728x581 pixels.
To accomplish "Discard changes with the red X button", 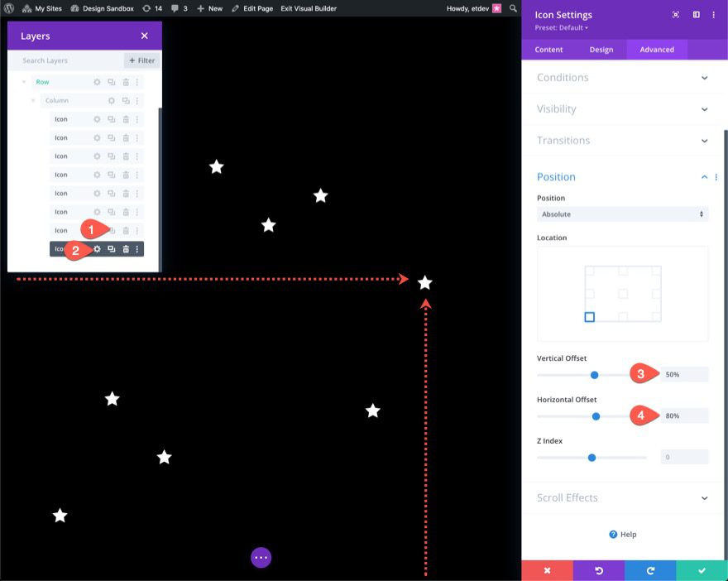I will (546, 570).
